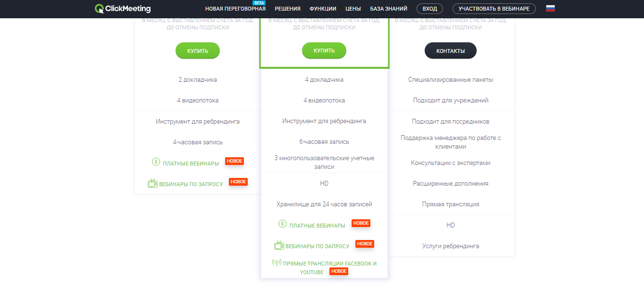Open the Новая переговорная menu item
Screen dimensions: 644x291
(x=235, y=9)
